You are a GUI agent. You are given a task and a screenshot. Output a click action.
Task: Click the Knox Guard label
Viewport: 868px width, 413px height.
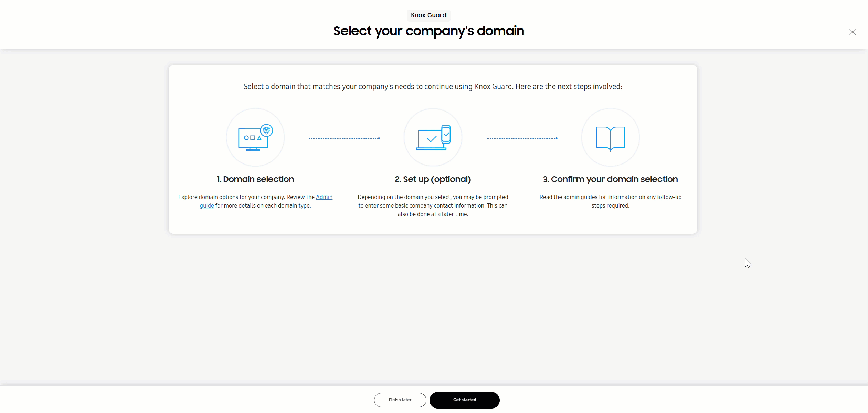[x=428, y=15]
